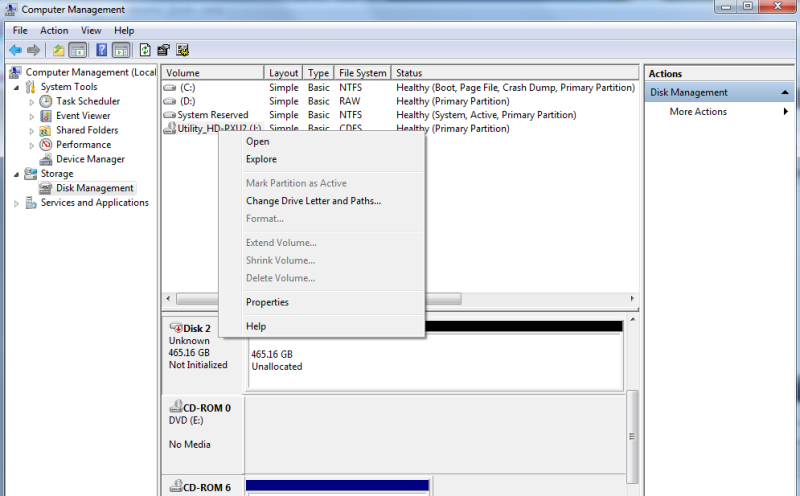This screenshot has height=496, width=800.
Task: Sort by the File System column header
Action: click(363, 73)
